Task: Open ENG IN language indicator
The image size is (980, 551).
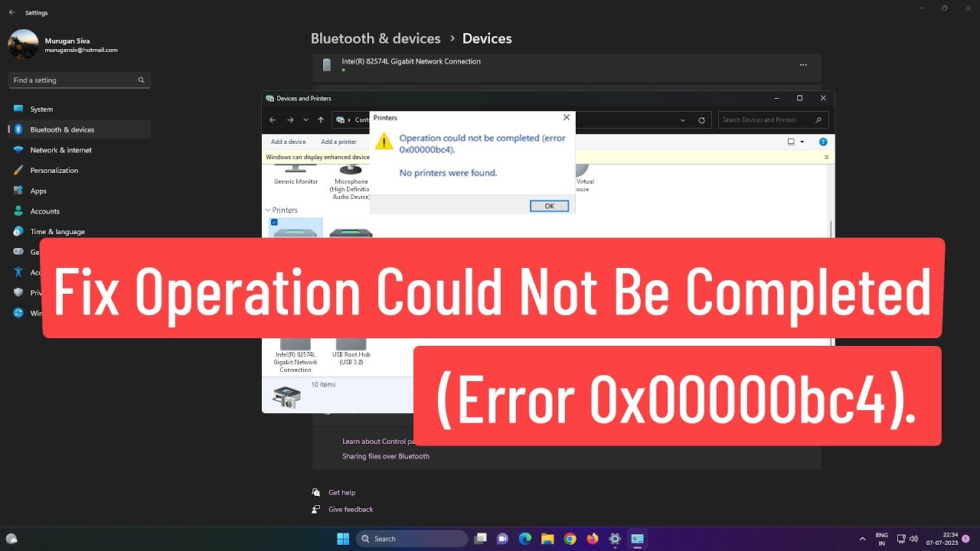Action: click(x=882, y=539)
